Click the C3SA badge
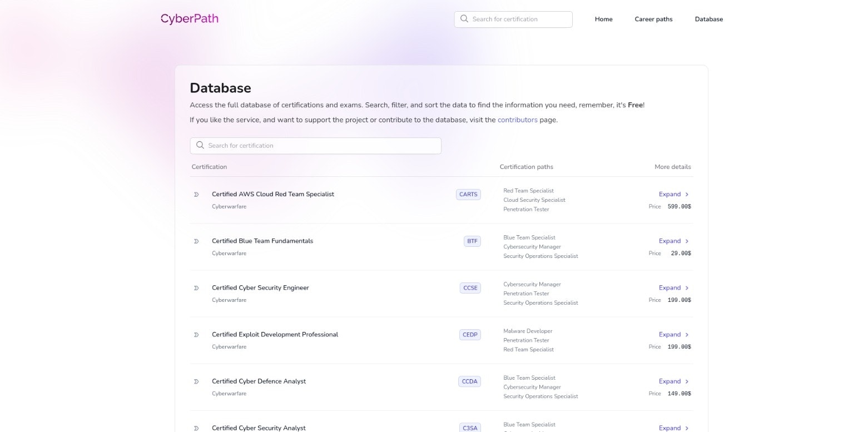Screen dimensions: 868x432 click(470, 428)
